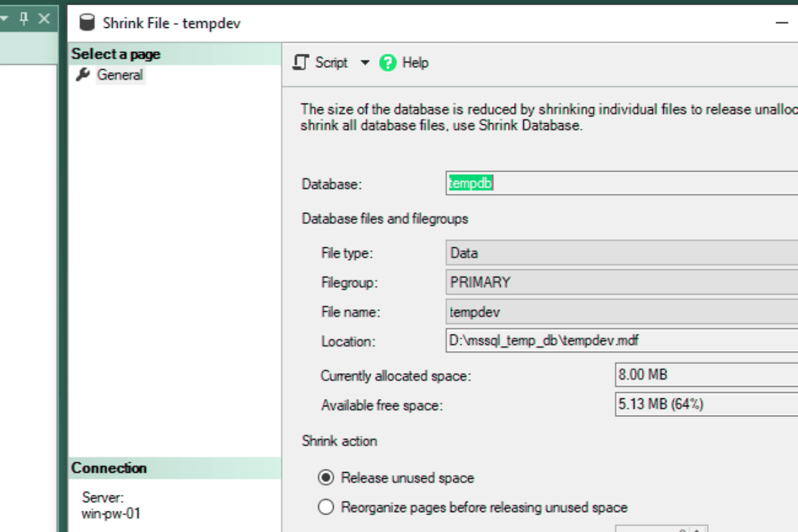Click the Script scroll icon in toolbar
The width and height of the screenshot is (798, 532).
coord(301,63)
